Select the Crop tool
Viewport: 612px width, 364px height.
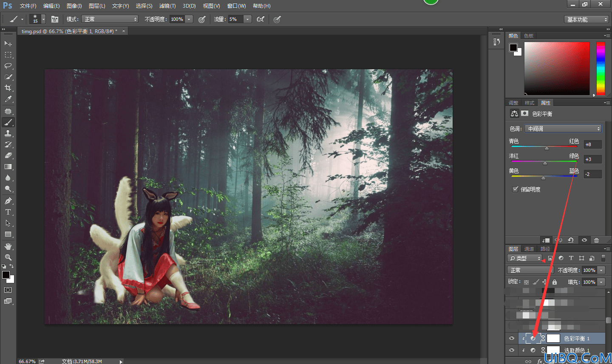coord(8,88)
